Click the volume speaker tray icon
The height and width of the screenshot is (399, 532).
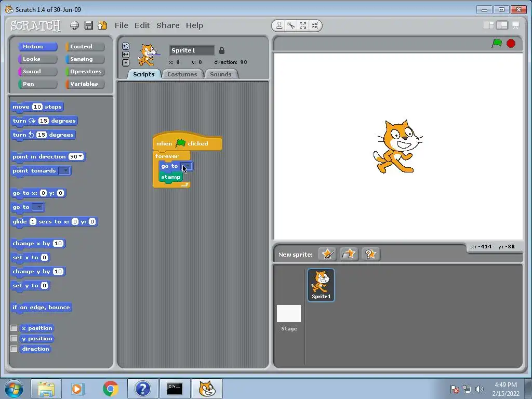point(480,389)
